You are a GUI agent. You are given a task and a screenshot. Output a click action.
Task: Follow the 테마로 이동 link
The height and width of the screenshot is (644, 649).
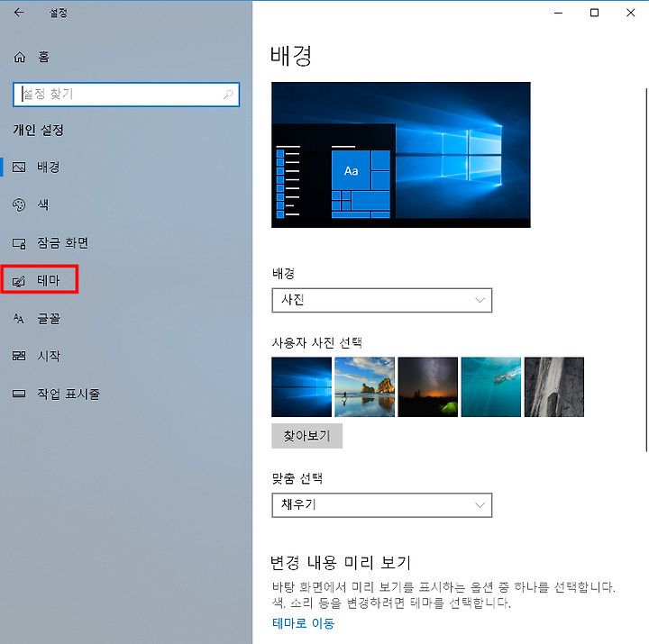pyautogui.click(x=304, y=623)
